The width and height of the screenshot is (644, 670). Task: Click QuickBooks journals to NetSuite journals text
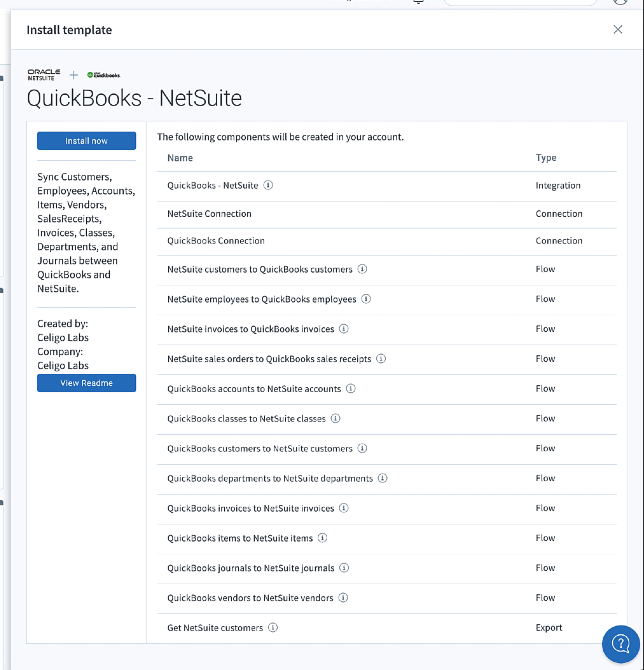click(251, 568)
